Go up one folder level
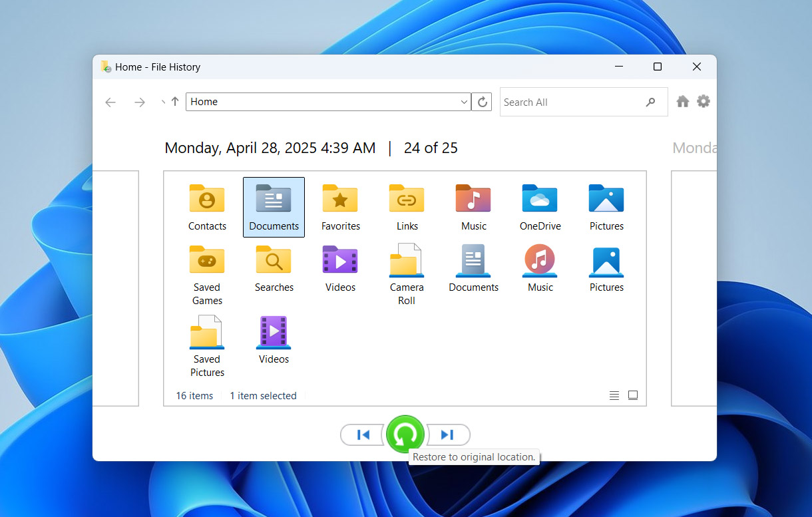 175,102
